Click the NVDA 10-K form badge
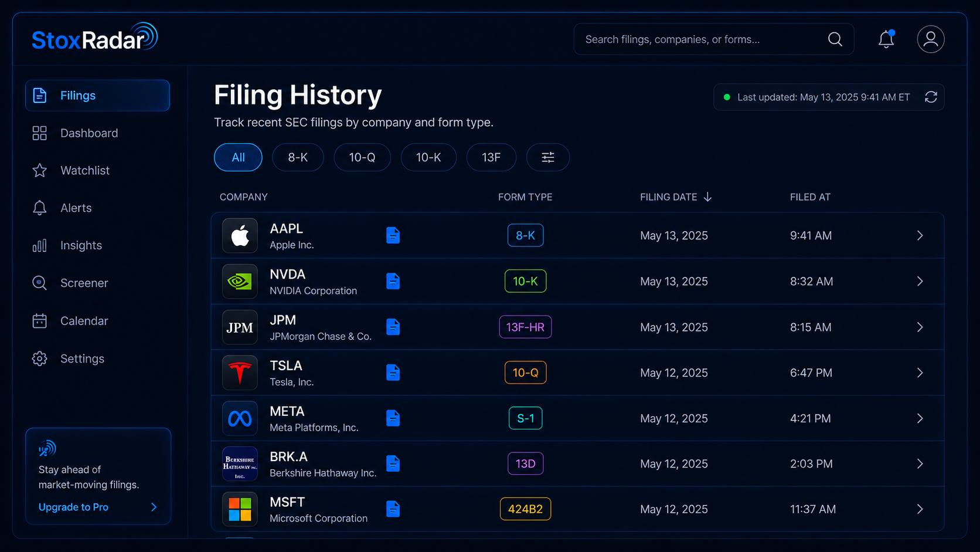 pos(525,281)
